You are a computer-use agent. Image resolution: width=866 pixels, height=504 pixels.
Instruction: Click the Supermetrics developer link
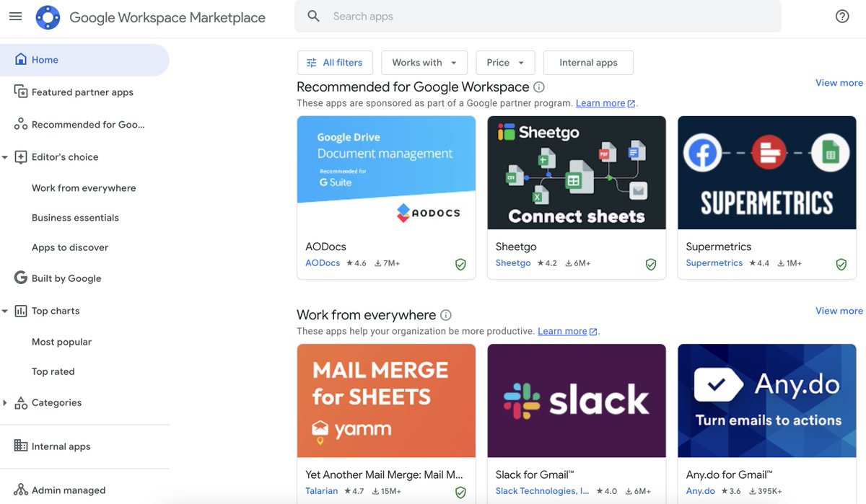click(x=714, y=263)
